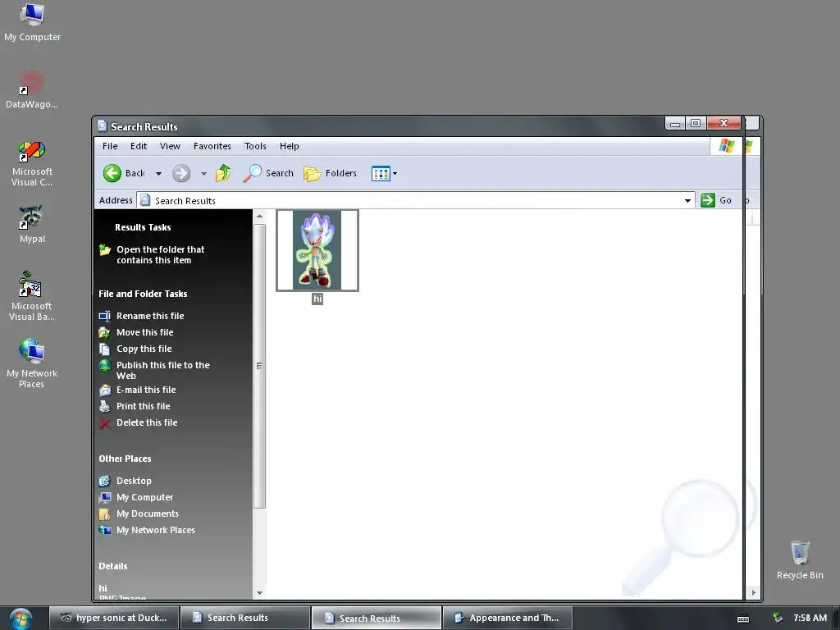The width and height of the screenshot is (840, 630).
Task: Click the greyed Forward arrow button
Action: click(x=181, y=173)
